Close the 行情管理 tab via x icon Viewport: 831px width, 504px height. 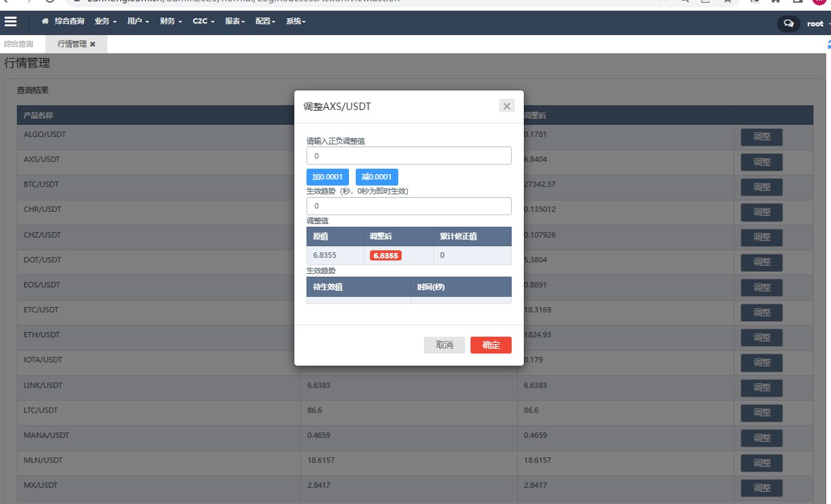point(93,45)
